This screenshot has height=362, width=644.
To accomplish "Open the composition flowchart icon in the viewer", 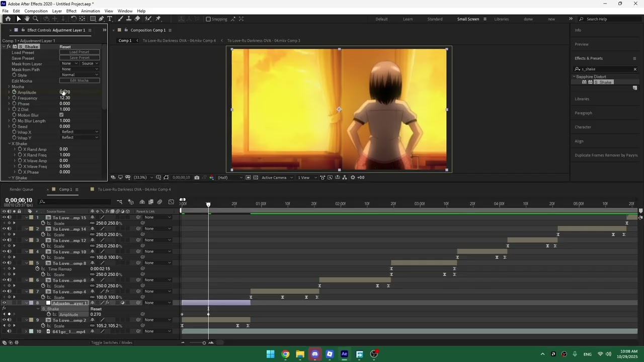I will (x=345, y=177).
